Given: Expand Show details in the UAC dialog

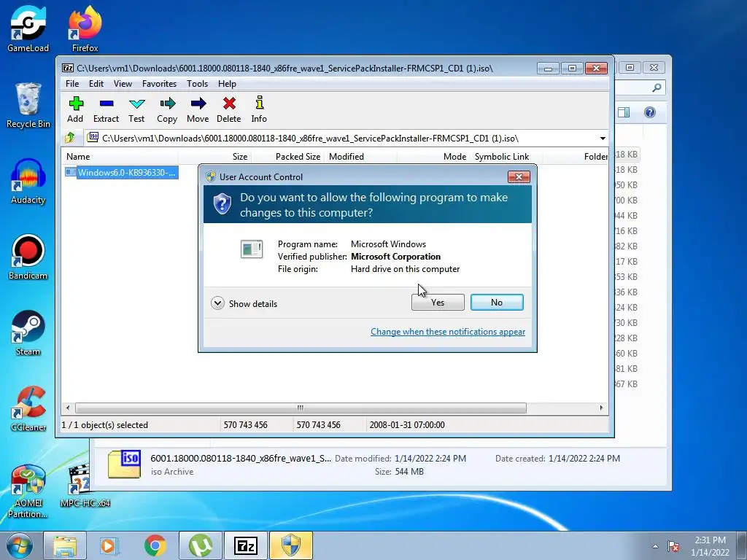Looking at the screenshot, I should 244,303.
